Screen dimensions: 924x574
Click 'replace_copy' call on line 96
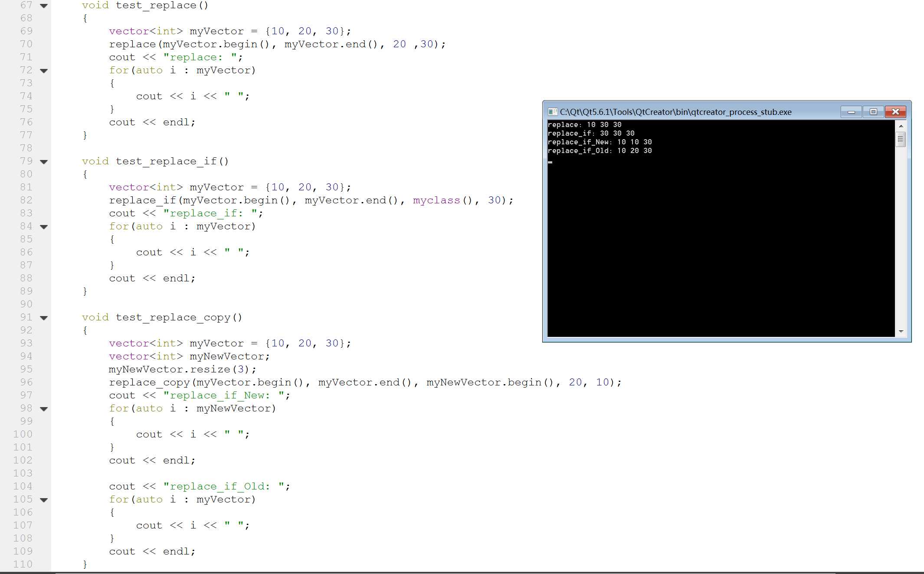coord(150,383)
